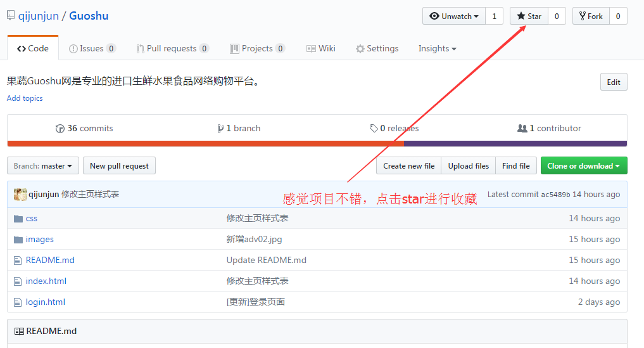The image size is (644, 348).
Task: View the 1 branch list
Action: 239,128
